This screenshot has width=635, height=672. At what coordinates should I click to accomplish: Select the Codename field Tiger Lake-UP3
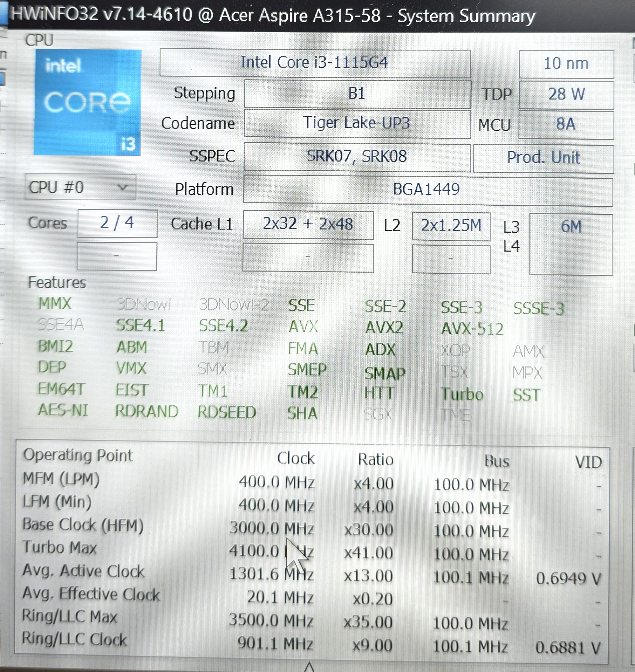[357, 123]
